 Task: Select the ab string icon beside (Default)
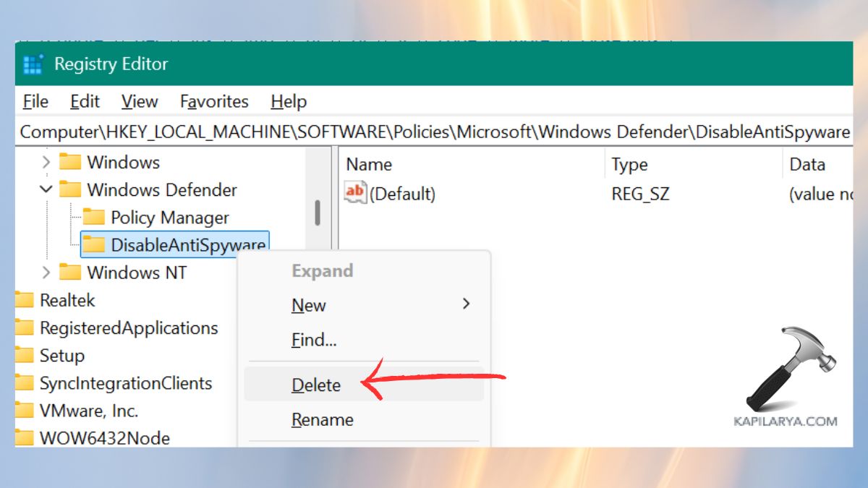pos(355,194)
